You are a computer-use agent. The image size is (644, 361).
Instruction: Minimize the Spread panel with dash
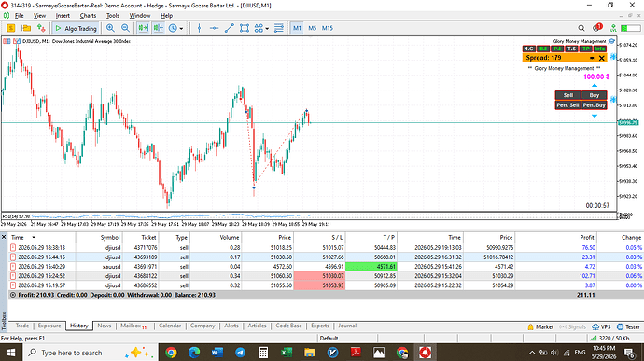tap(592, 58)
